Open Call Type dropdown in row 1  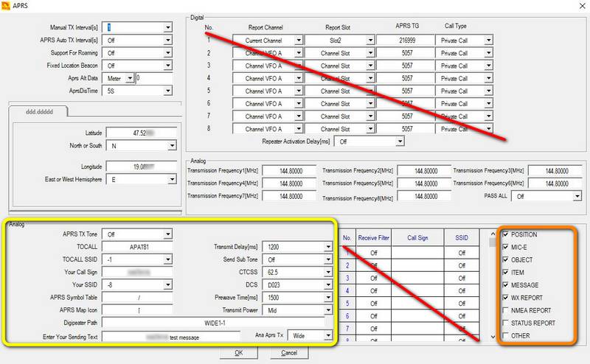pos(488,41)
